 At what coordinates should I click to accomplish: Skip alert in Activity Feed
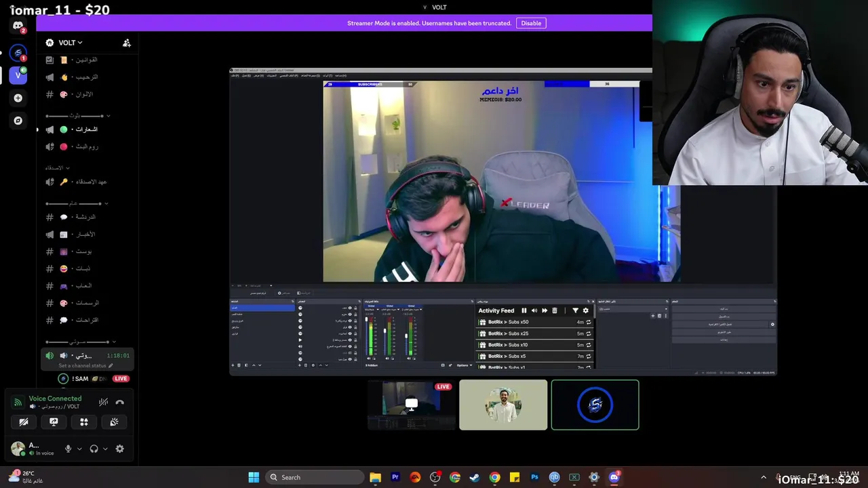[x=544, y=310]
